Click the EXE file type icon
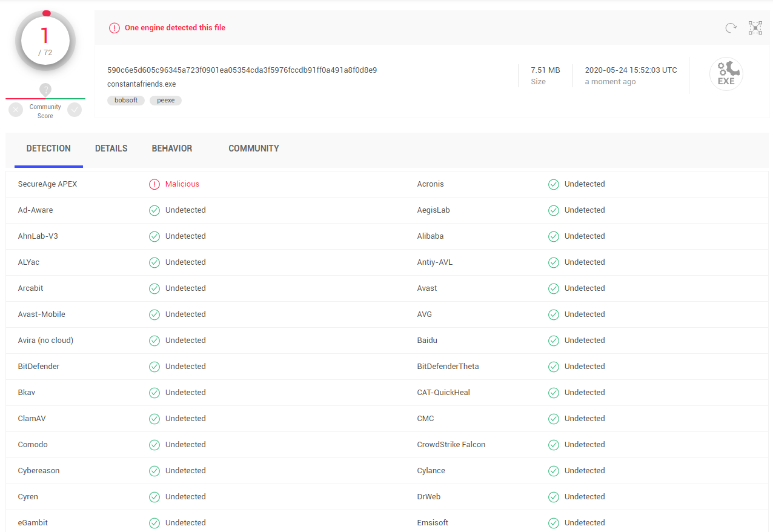773x532 pixels. (726, 75)
